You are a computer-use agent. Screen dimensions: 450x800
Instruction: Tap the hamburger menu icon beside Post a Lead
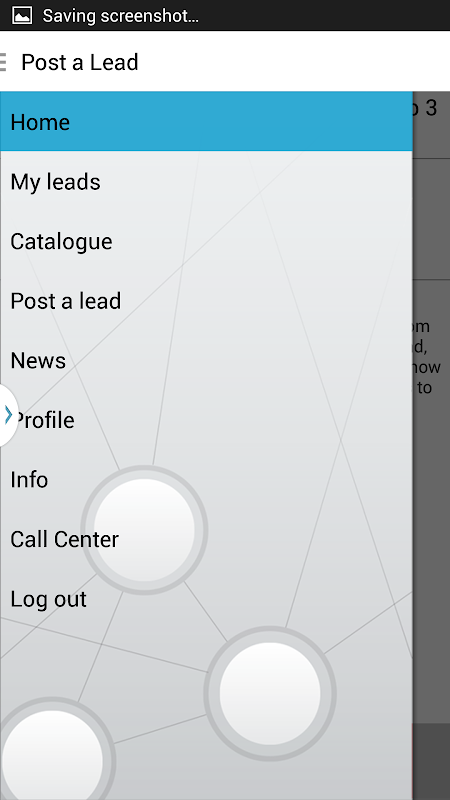tap(3, 62)
